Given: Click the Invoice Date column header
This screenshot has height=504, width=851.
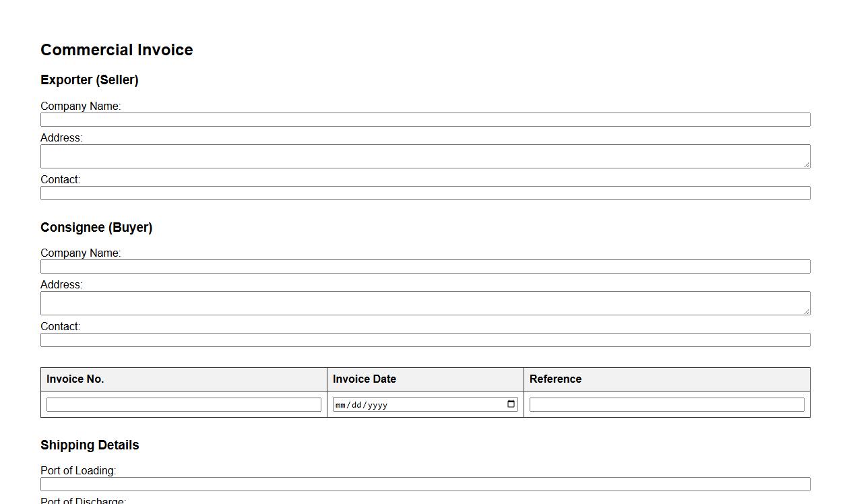Looking at the screenshot, I should 365,379.
